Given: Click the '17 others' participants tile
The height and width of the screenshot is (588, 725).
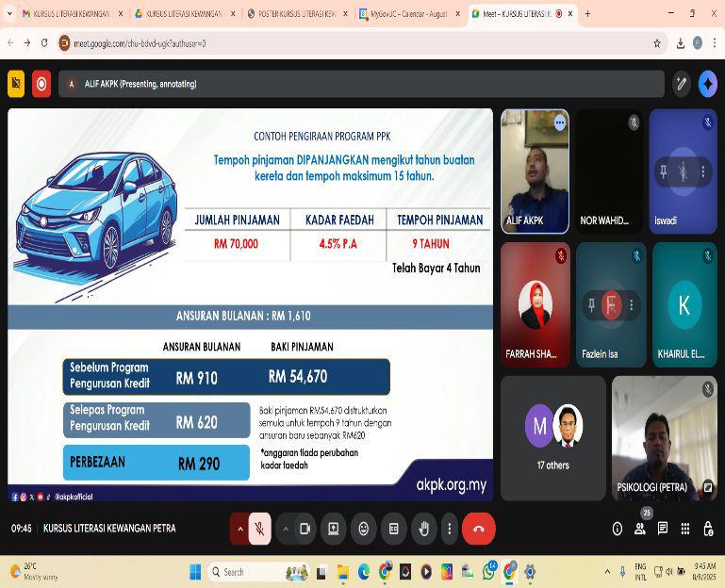Looking at the screenshot, I should point(552,437).
